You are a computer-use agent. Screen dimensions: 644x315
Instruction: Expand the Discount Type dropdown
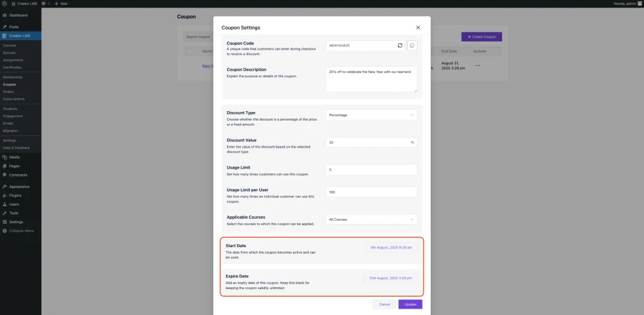coord(372,115)
